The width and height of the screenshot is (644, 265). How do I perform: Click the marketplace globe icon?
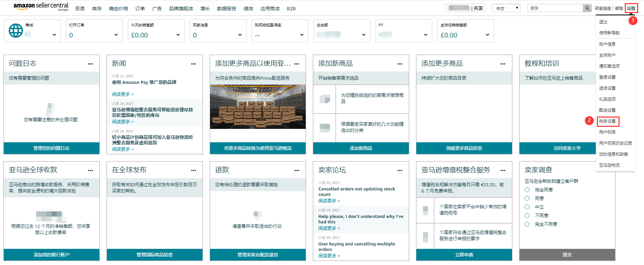point(16,31)
